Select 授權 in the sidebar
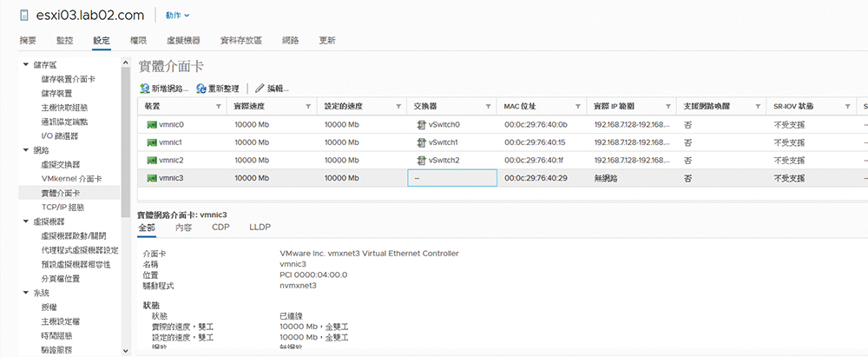Viewport: 868px width, 357px height. [x=48, y=307]
